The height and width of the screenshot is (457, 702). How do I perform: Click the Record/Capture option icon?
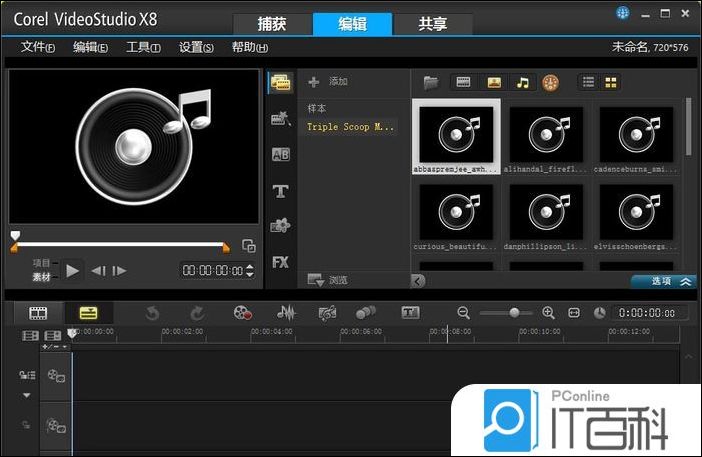coord(242,313)
